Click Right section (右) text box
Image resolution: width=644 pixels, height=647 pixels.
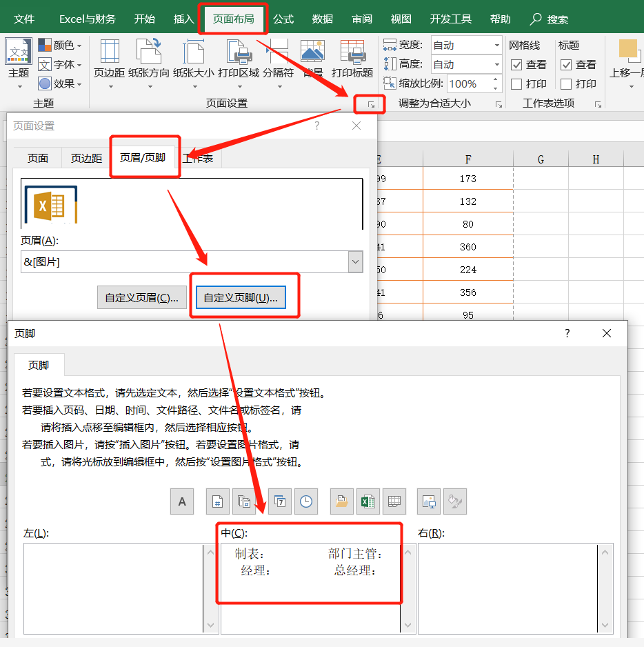(508, 588)
